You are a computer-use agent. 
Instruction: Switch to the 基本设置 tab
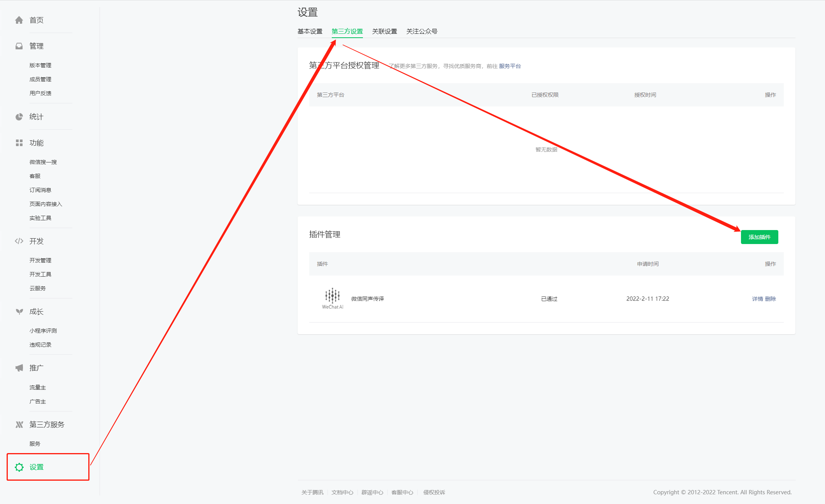tap(310, 31)
